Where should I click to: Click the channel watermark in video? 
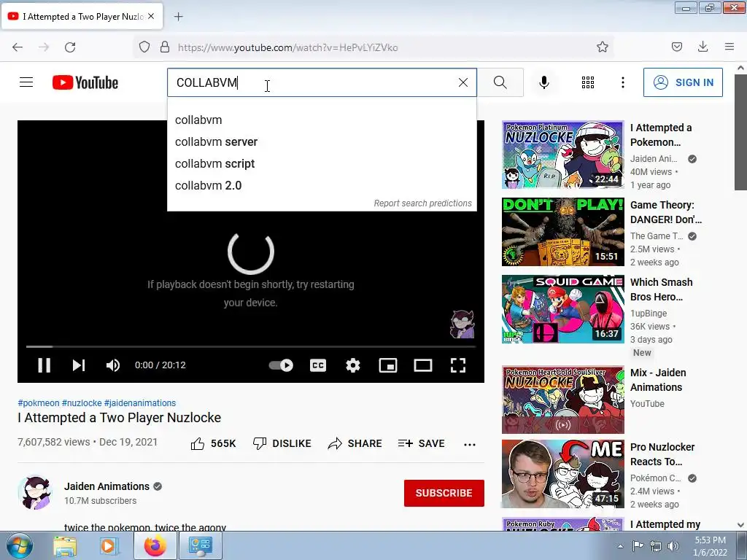(462, 324)
